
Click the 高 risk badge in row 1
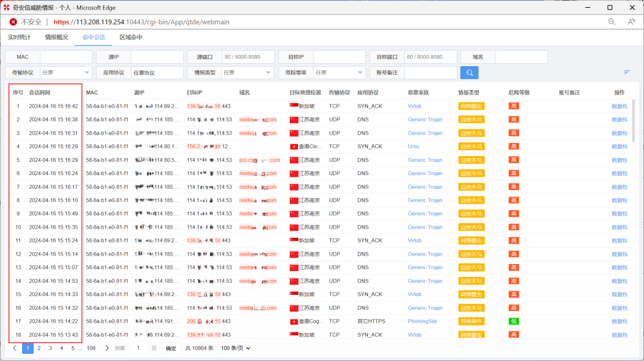click(x=513, y=106)
